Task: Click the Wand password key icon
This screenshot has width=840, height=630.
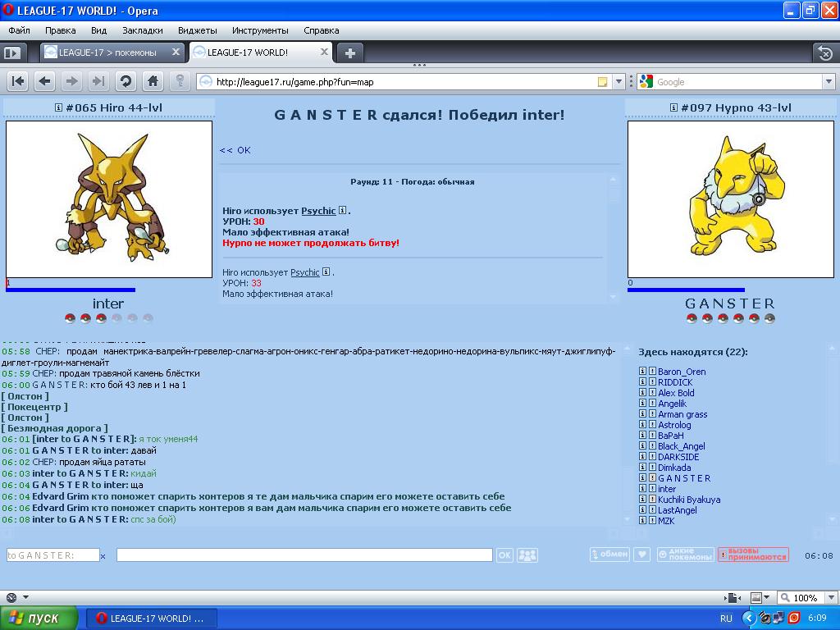Action: point(180,81)
